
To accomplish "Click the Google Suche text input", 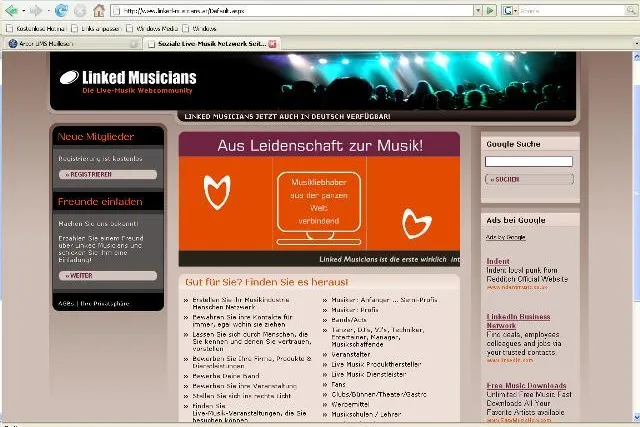I will [x=529, y=161].
